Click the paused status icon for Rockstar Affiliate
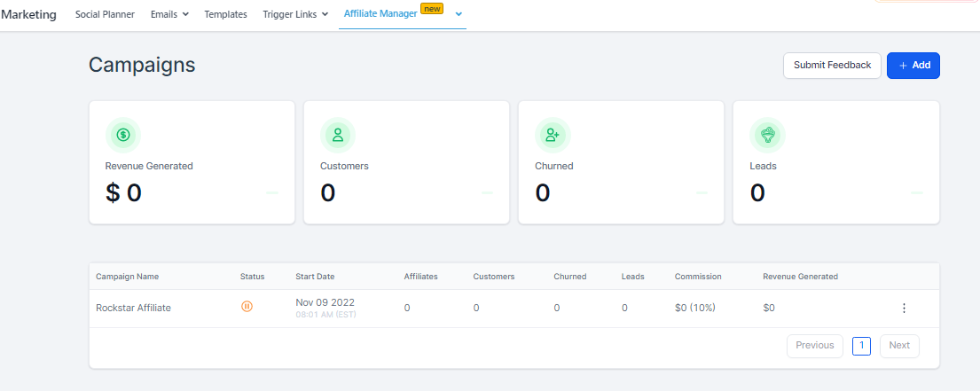This screenshot has width=980, height=391. point(247,307)
